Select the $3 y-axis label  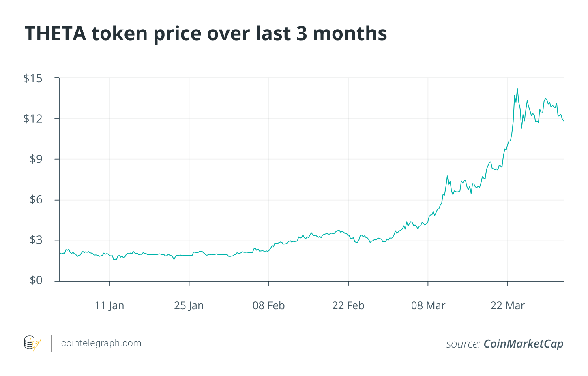(36, 240)
